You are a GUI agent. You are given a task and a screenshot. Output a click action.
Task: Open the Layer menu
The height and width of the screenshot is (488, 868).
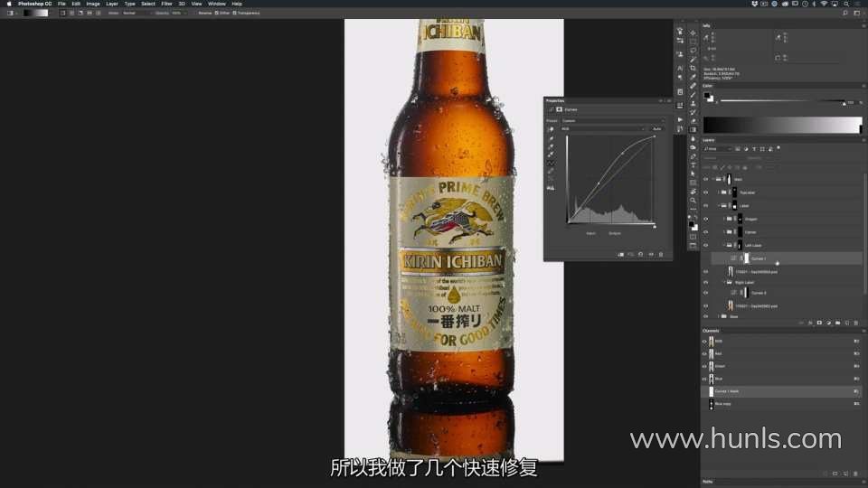click(112, 4)
